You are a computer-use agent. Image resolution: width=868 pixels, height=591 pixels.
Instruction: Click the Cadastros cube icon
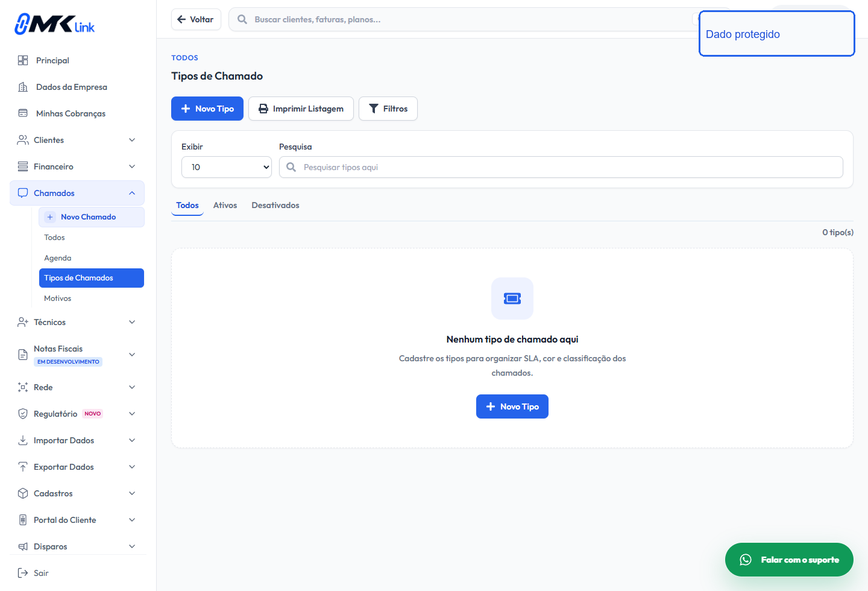23,493
